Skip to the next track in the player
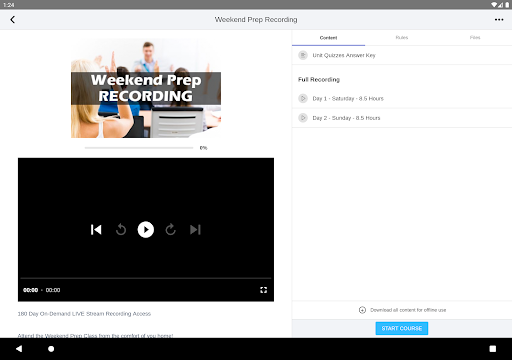The image size is (512, 360). click(x=195, y=230)
